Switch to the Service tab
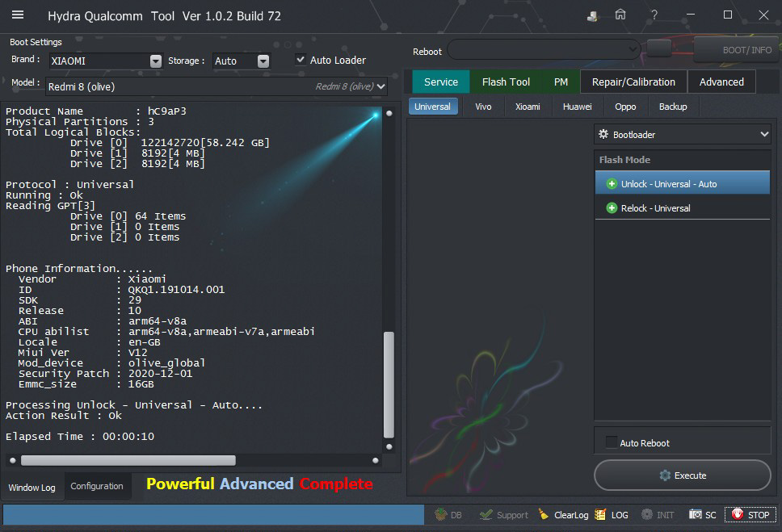 [441, 82]
